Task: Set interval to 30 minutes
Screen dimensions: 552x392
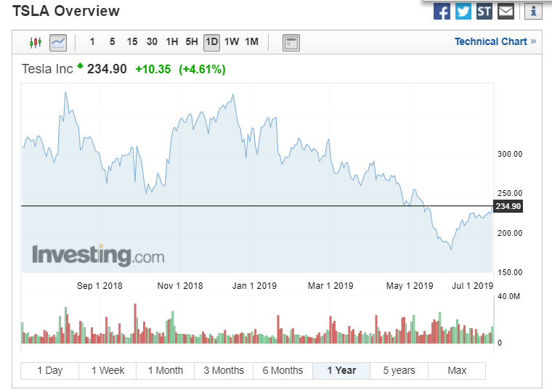Action: 152,42
